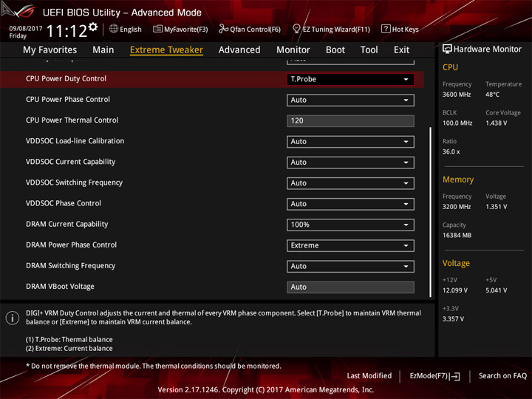
Task: Select the VDDSOC Switching Frequency label
Action: point(75,183)
